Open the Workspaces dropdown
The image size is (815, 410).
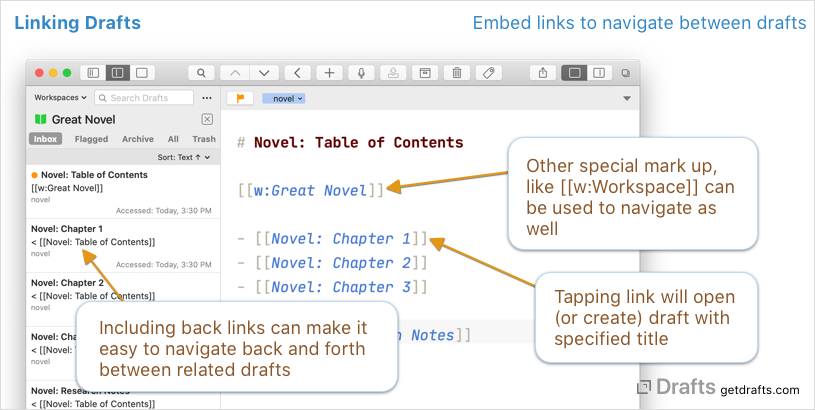click(62, 98)
